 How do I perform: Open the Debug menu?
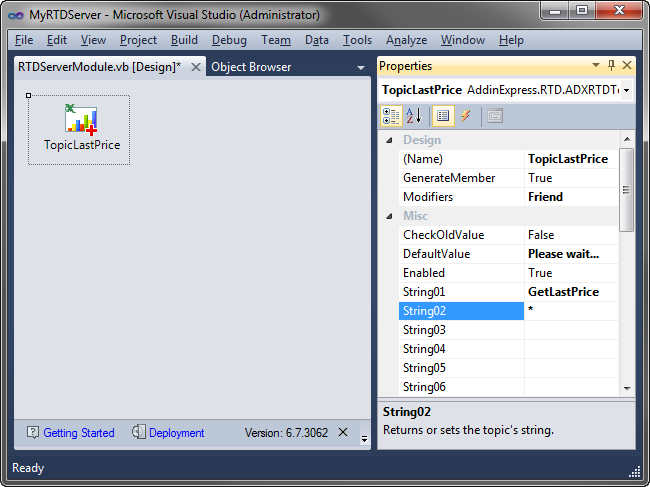coord(229,40)
